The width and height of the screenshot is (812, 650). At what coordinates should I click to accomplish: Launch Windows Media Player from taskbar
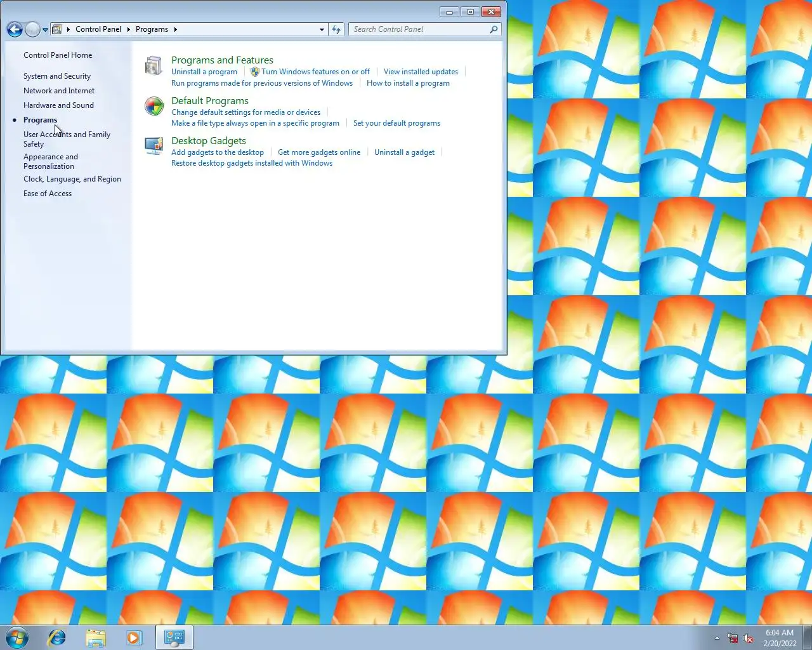click(134, 637)
